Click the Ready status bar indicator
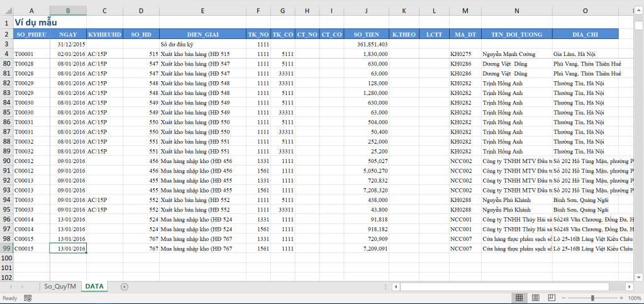This screenshot has height=304, width=644. [x=10, y=298]
